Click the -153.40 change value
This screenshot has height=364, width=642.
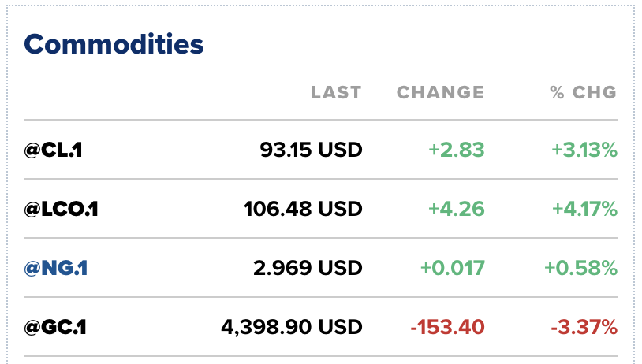(x=447, y=327)
